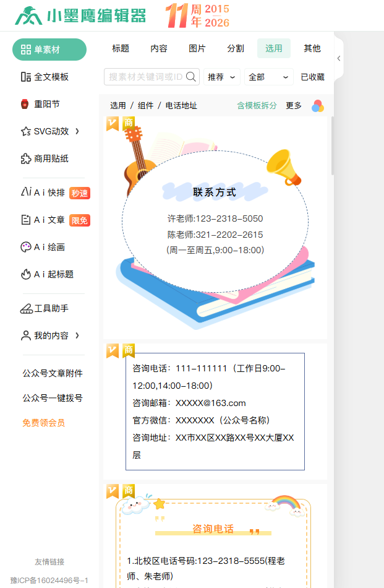Collapse the side panel with the arrow
This screenshot has height=588, width=384.
(x=339, y=58)
